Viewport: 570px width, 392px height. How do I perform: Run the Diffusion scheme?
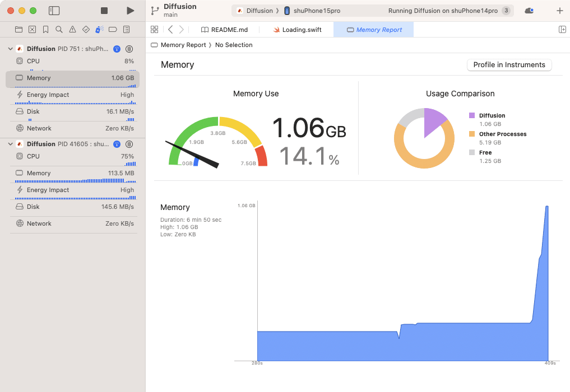[130, 11]
